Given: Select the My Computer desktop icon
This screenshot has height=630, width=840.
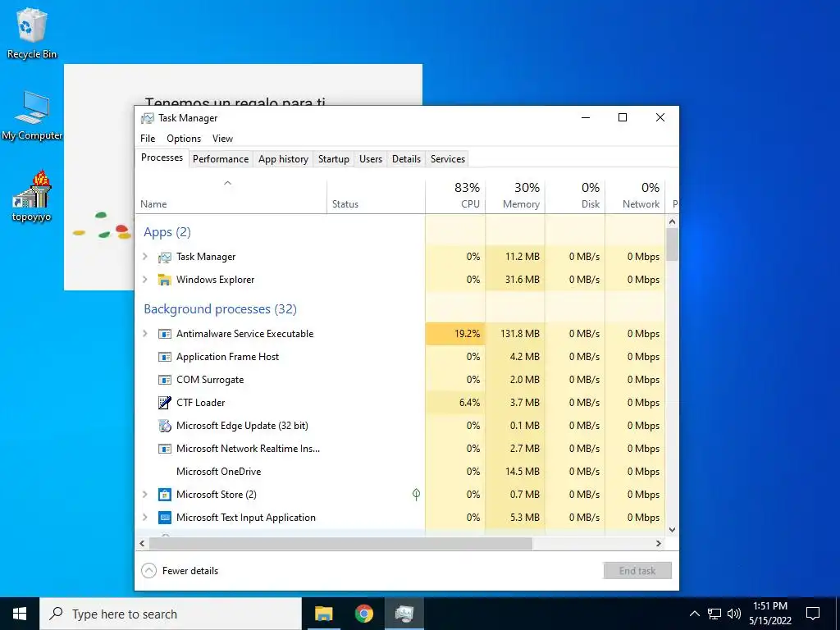Looking at the screenshot, I should point(32,116).
